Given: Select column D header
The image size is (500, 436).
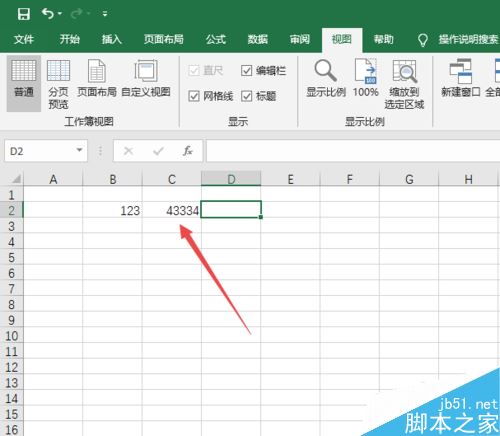Looking at the screenshot, I should pos(231,180).
